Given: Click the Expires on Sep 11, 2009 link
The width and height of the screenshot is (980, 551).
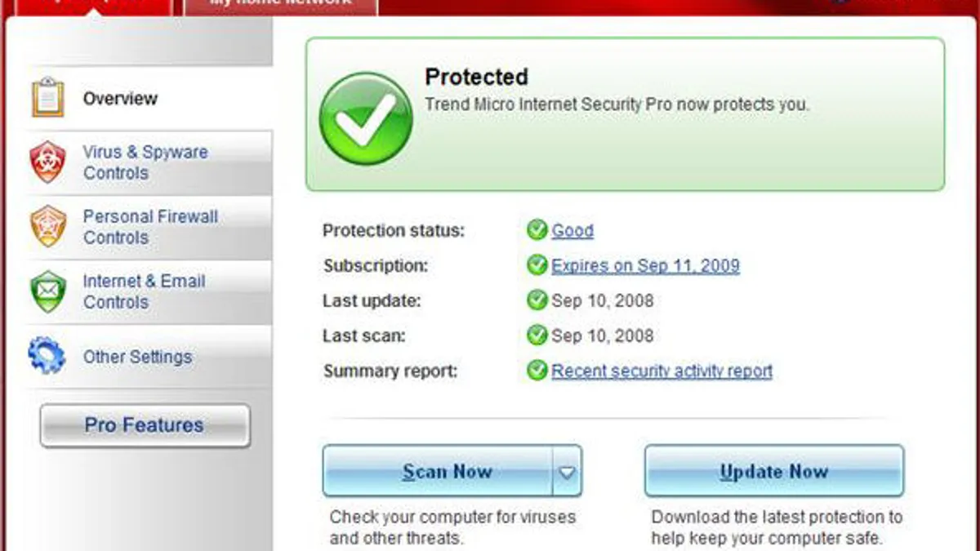Looking at the screenshot, I should pyautogui.click(x=645, y=265).
